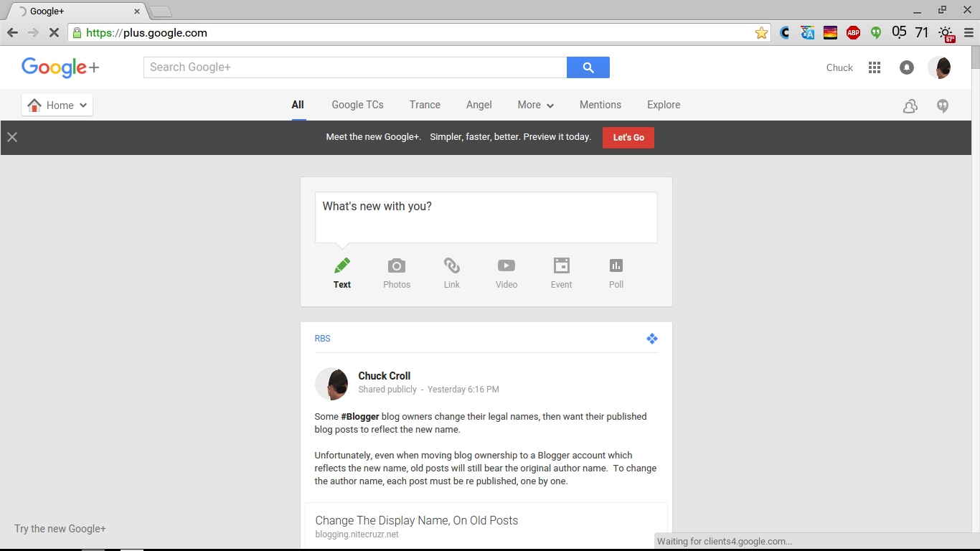Screen dimensions: 980x551
Task: Open the Chrome menu button
Action: (968, 32)
